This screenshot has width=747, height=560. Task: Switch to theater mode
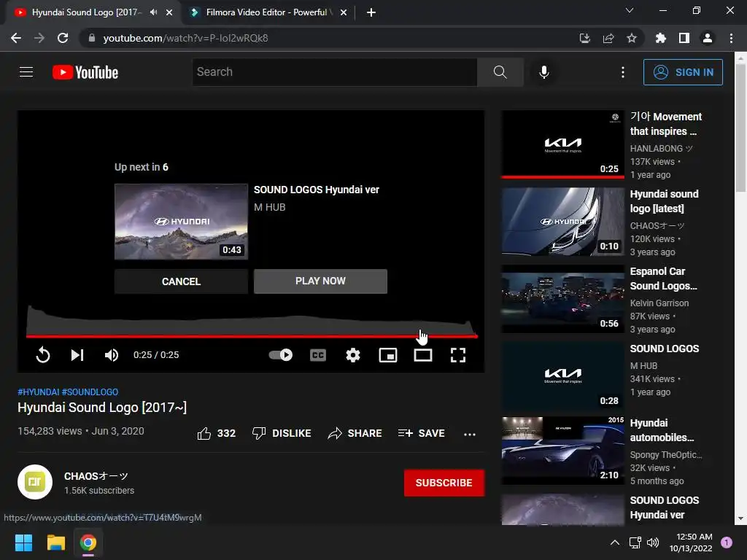[x=423, y=355]
